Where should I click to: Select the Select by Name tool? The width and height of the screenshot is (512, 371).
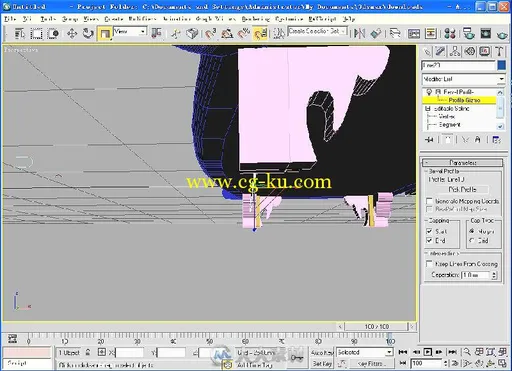click(20, 34)
